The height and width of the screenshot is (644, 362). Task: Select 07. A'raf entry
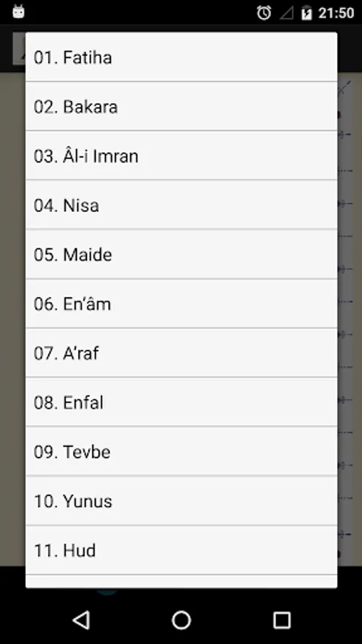[181, 353]
